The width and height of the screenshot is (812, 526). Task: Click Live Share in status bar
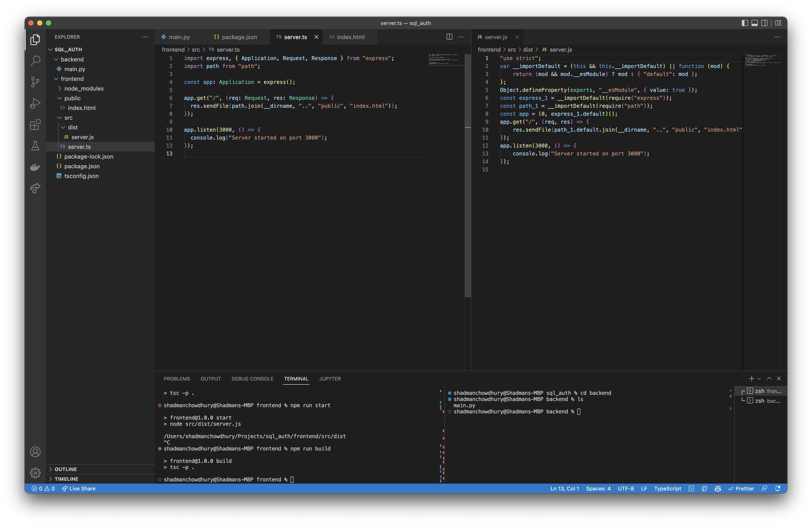point(79,488)
